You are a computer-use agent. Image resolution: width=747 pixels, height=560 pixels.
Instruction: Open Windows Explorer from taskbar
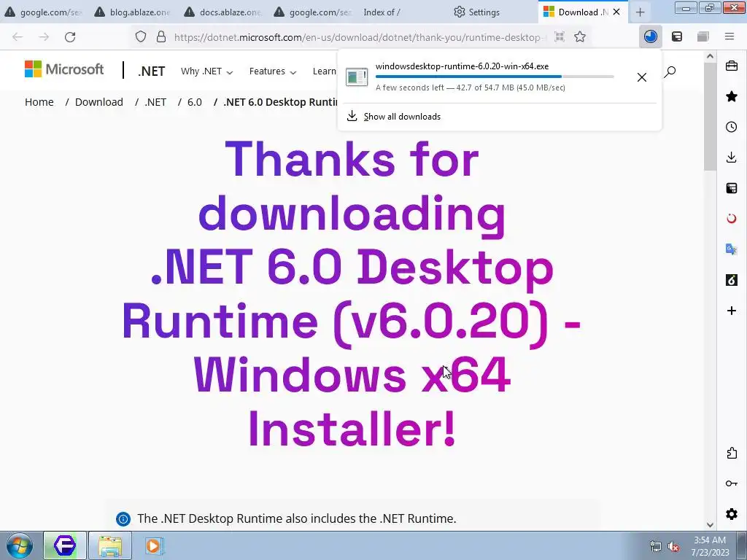(x=110, y=545)
